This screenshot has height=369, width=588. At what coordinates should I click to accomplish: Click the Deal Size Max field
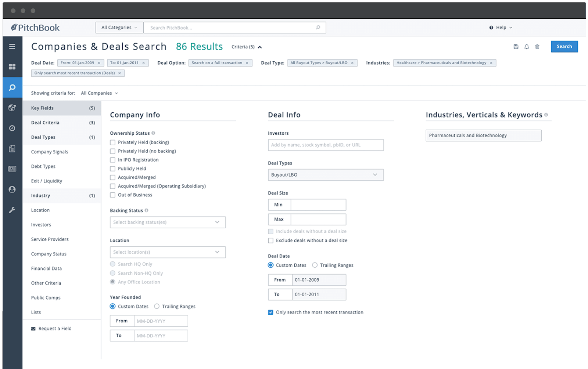pyautogui.click(x=318, y=220)
